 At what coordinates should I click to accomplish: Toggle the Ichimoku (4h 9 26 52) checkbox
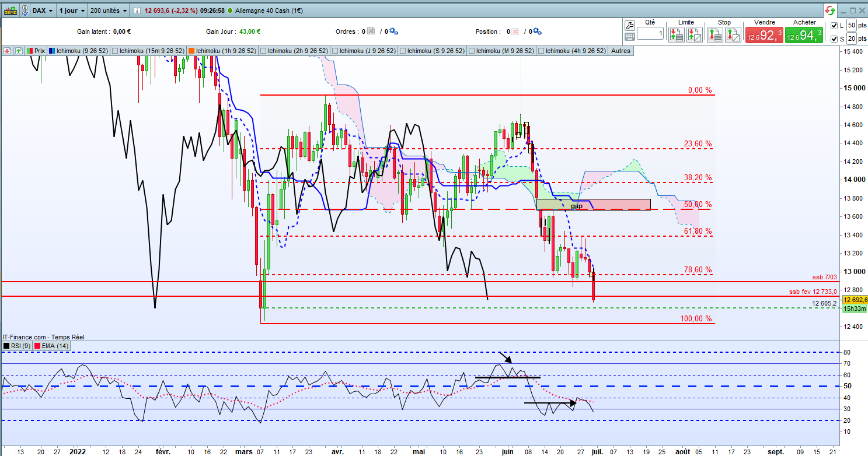coord(542,51)
